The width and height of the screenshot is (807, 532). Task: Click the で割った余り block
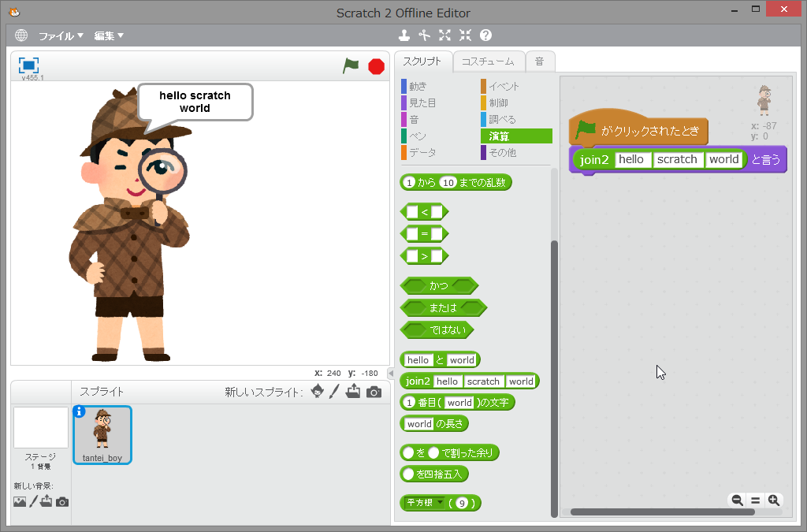450,452
